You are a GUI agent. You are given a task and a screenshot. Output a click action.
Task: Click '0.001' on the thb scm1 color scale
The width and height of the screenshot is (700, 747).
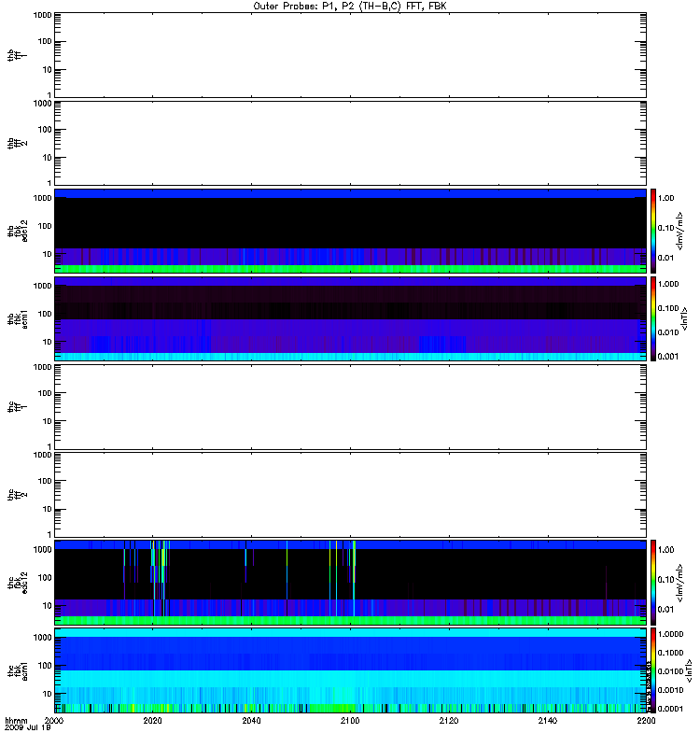668,357
